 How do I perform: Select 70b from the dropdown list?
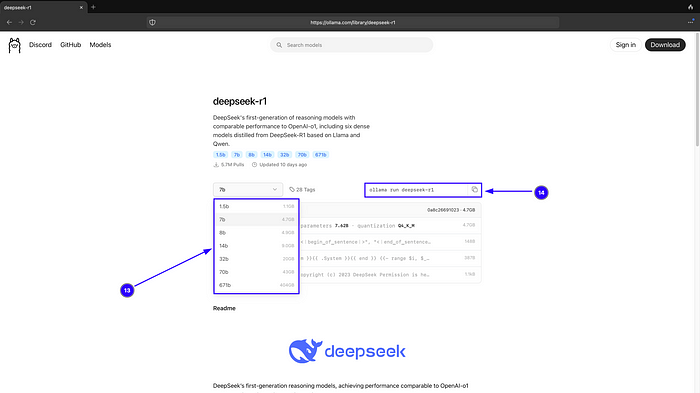(256, 272)
